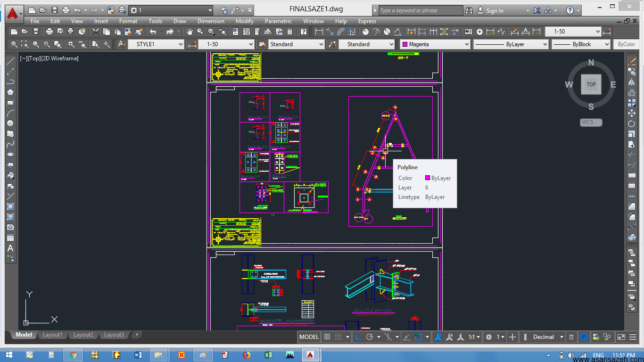The width and height of the screenshot is (644, 362).
Task: Toggle object snap in status bar
Action: (x=419, y=337)
